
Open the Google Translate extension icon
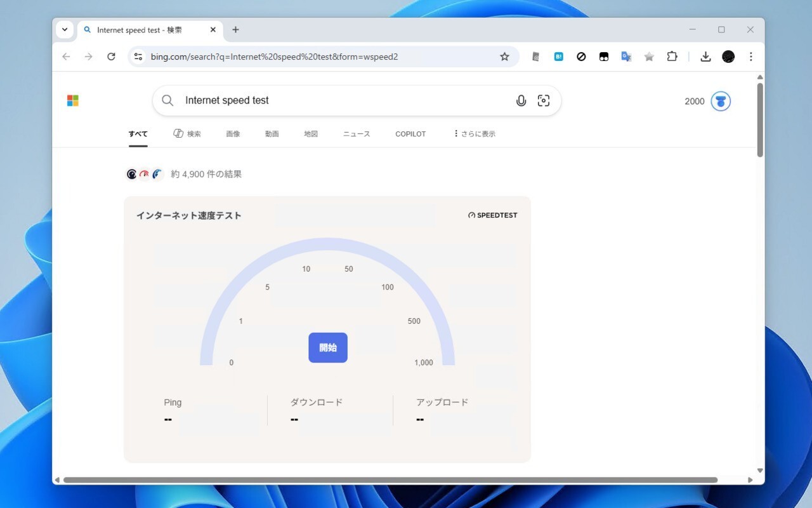pyautogui.click(x=626, y=57)
